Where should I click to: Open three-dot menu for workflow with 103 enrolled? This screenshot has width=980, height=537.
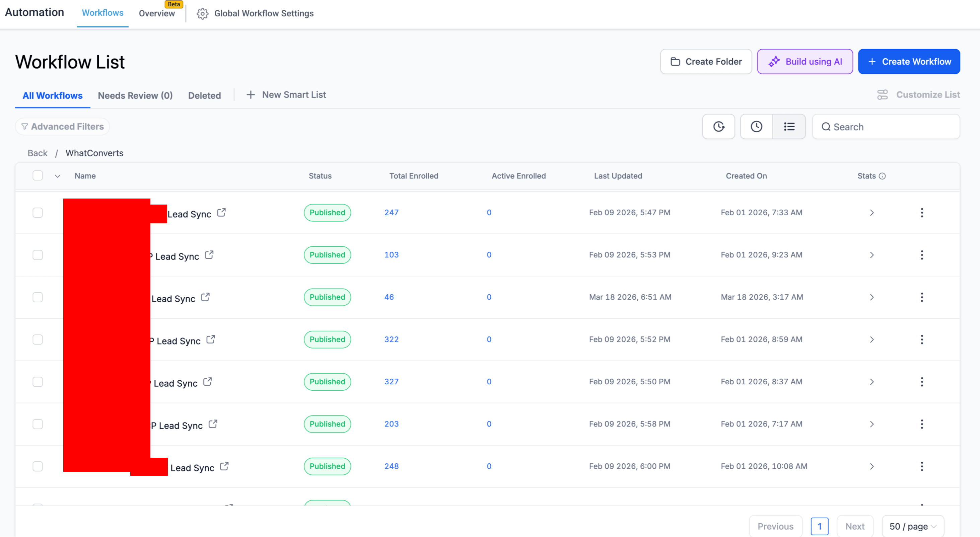(922, 255)
